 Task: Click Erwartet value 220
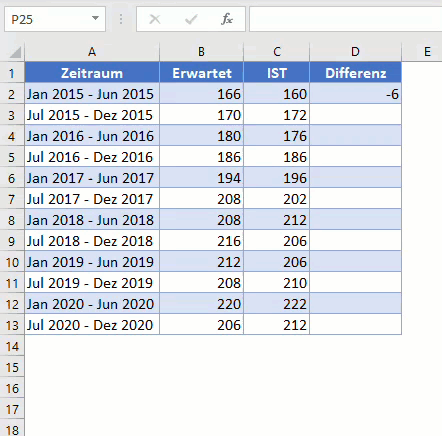[201, 304]
